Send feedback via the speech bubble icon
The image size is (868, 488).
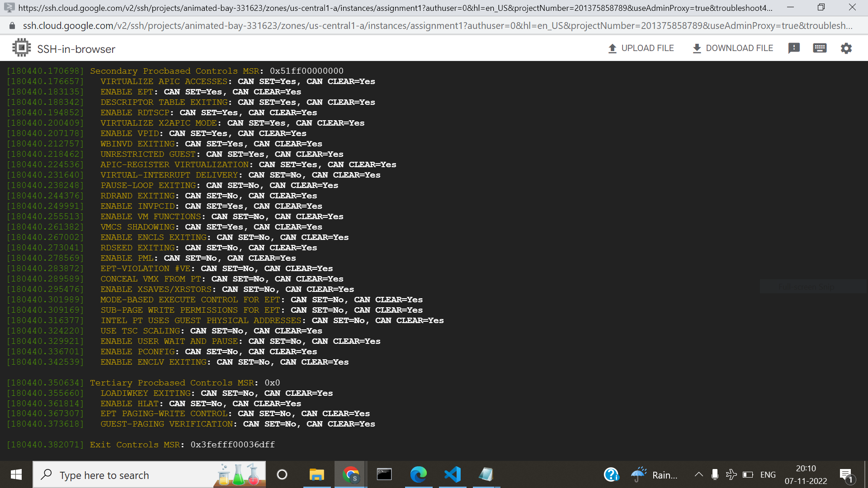pos(794,48)
